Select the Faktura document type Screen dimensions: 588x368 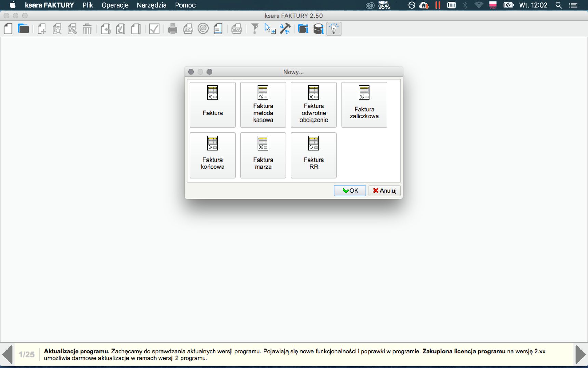coord(213,105)
